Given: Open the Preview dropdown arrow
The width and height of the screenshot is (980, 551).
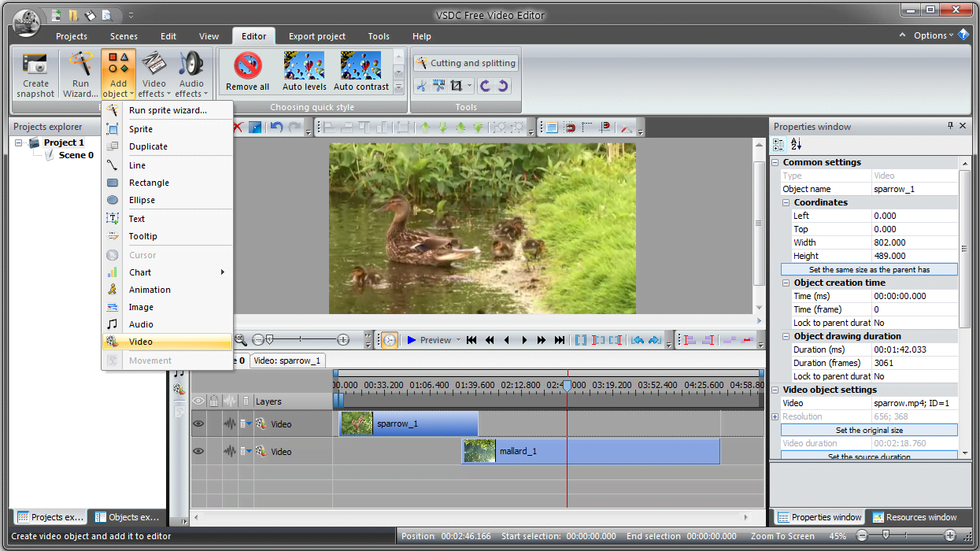Looking at the screenshot, I should pos(457,340).
